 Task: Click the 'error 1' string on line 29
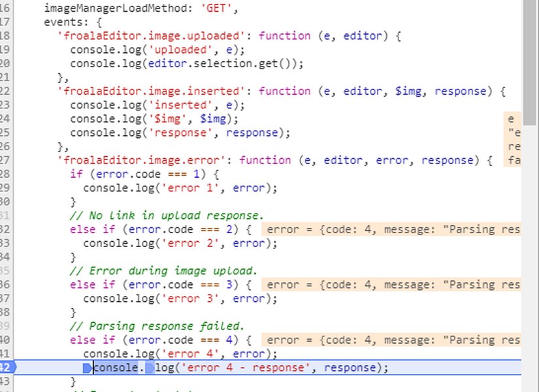(x=190, y=188)
